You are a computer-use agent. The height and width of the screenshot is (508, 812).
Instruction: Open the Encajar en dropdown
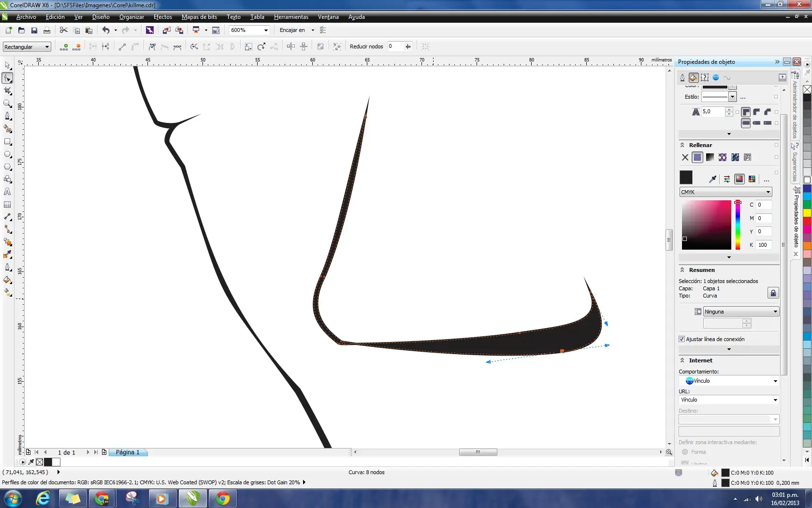coord(313,30)
